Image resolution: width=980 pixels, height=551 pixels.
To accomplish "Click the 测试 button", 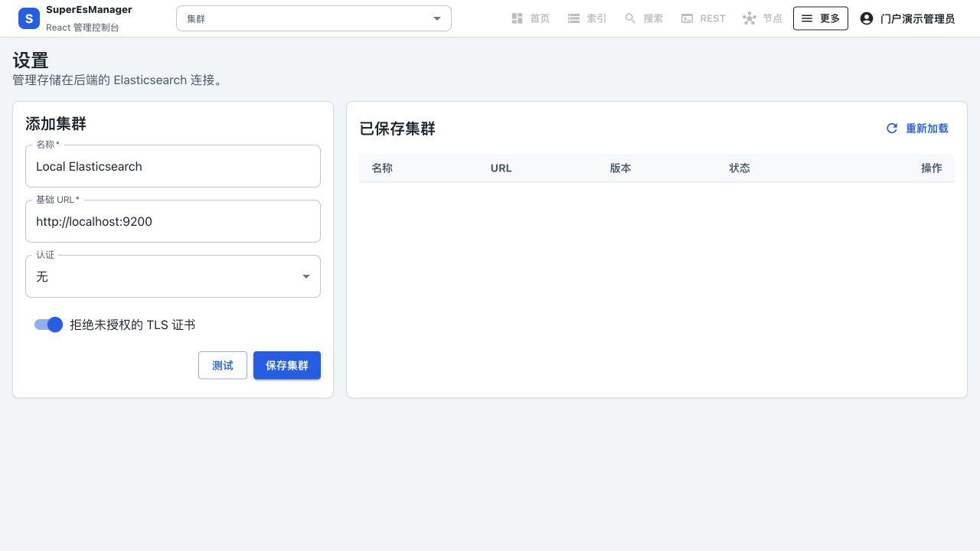I will (x=223, y=365).
